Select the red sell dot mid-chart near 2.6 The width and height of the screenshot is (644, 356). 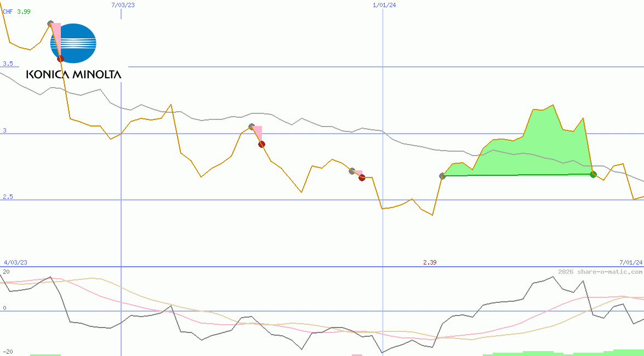(361, 177)
